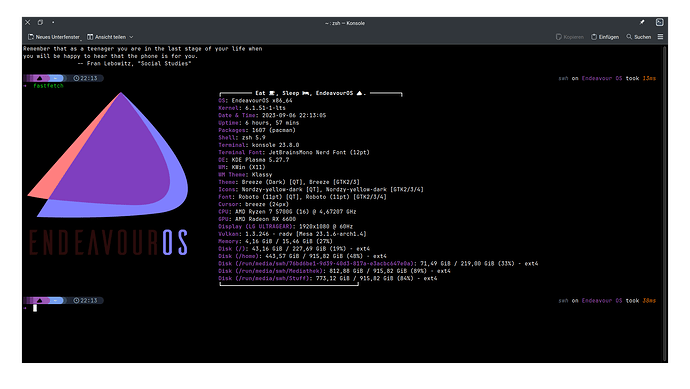Click the 'Display (LG ULTRAGEAR)' line

286,227
